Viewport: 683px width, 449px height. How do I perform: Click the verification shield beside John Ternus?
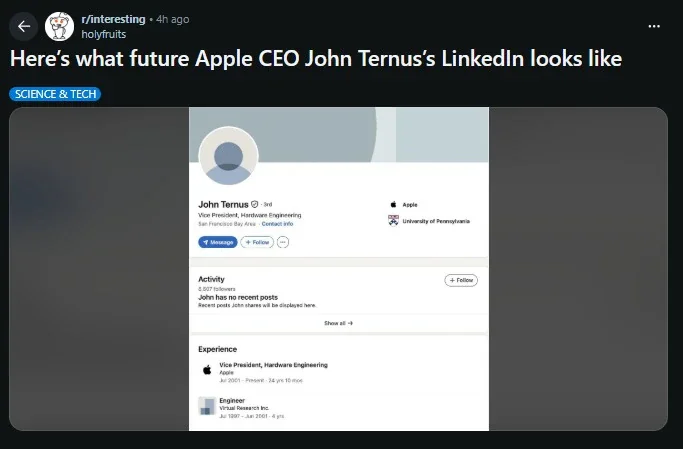(x=255, y=204)
